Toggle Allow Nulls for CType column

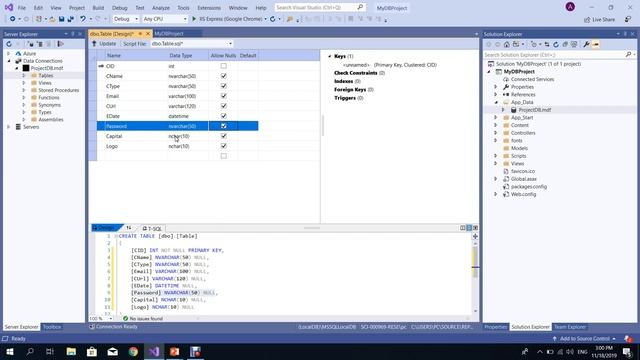tap(224, 86)
